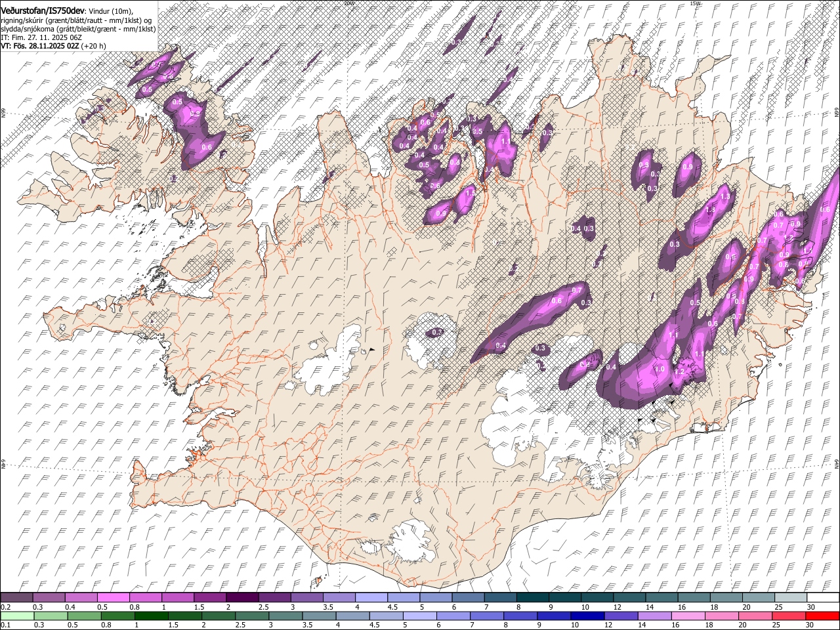Click the 'slydda/snjókoma (grátt/bleikt/grænt - mm/1klst)' line
Screen dimensions: 840x630
78,29
